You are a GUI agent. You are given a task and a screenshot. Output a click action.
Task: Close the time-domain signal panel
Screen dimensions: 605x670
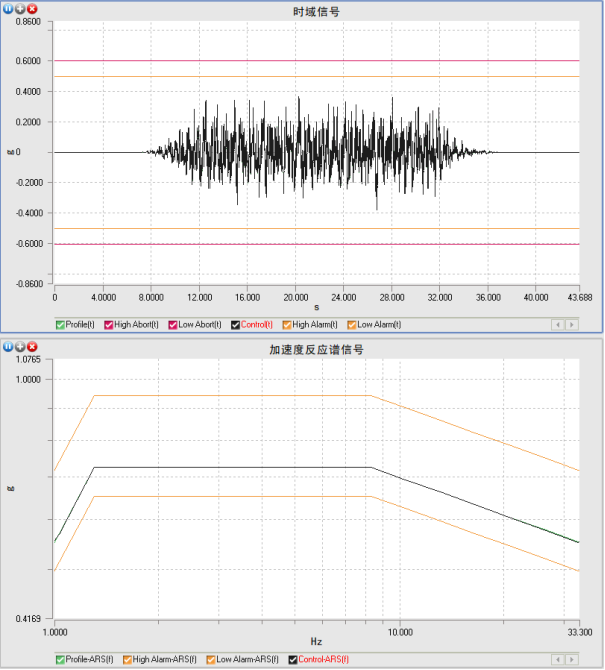(x=32, y=9)
